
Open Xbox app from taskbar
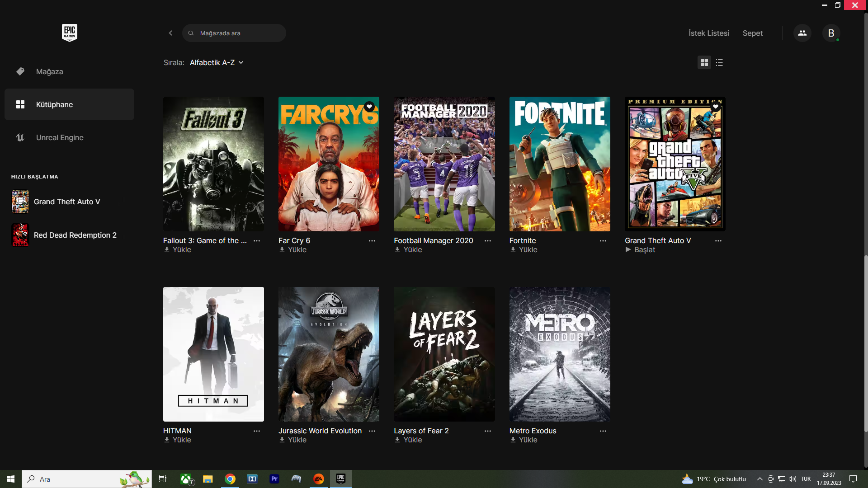[x=186, y=479]
